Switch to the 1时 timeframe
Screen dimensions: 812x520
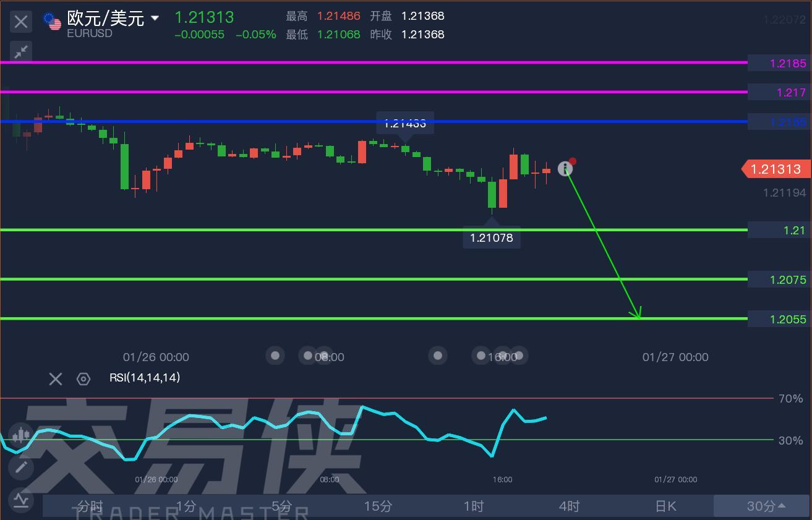[473, 506]
